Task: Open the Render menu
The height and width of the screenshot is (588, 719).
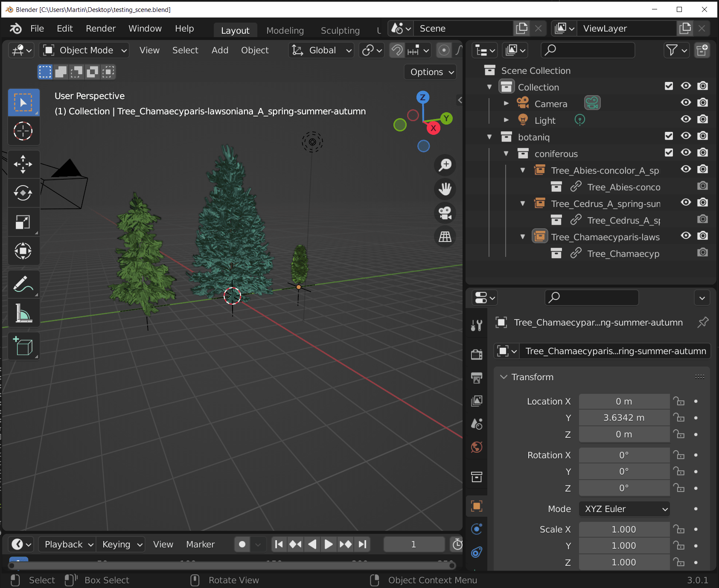Action: 100,28
